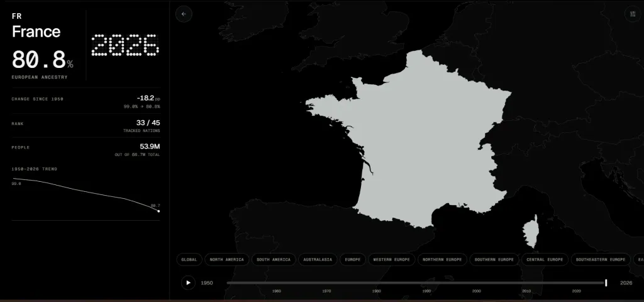The image size is (644, 302).
Task: Click the -18.2 pp change value
Action: [148, 98]
